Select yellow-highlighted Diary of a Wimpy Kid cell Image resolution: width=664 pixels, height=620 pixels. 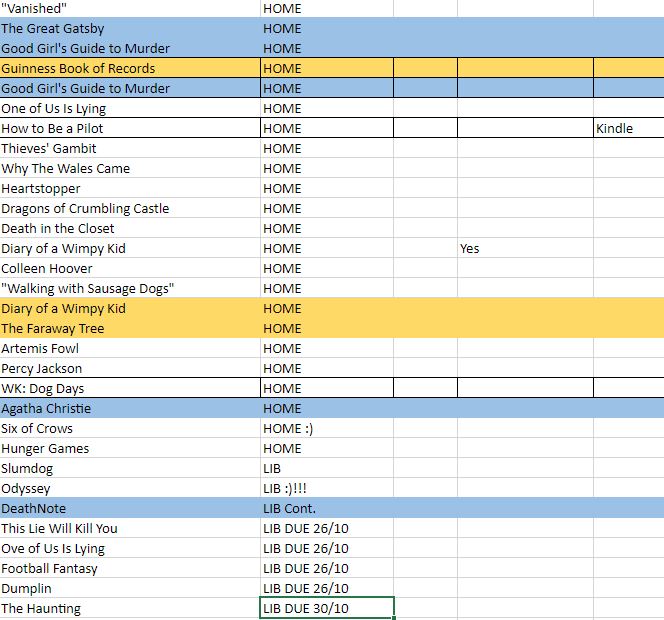[130, 308]
